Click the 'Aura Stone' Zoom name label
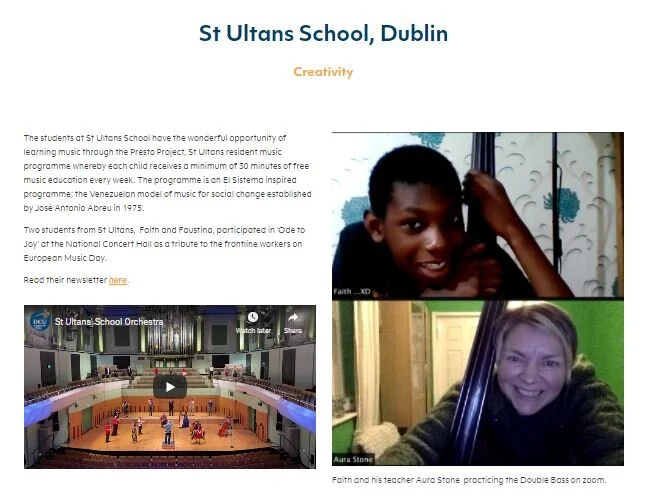Image resolution: width=649 pixels, height=500 pixels. 353,459
